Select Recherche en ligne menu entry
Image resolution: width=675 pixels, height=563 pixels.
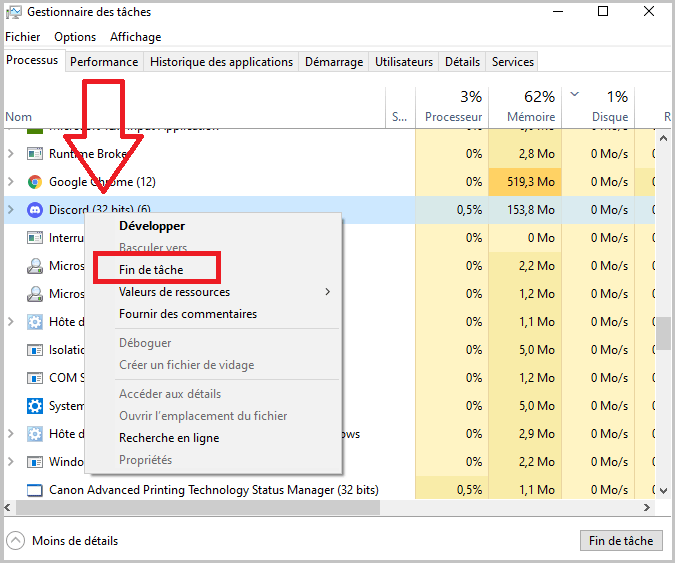(x=169, y=438)
